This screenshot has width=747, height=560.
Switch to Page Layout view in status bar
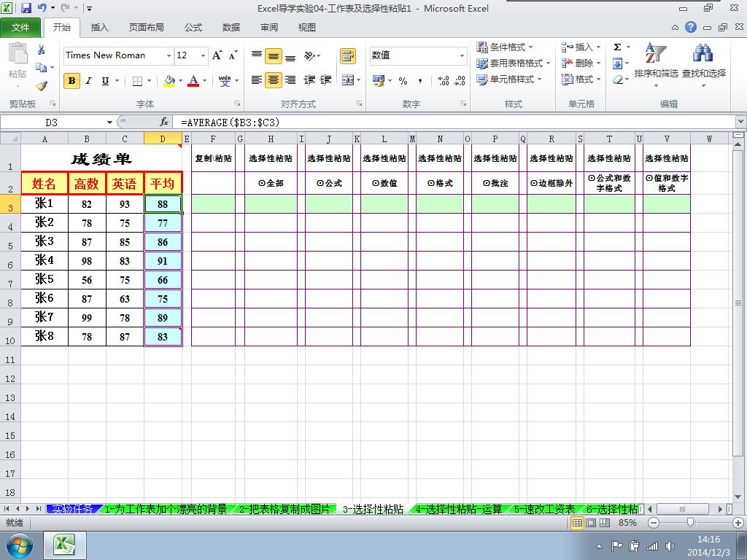(x=591, y=522)
